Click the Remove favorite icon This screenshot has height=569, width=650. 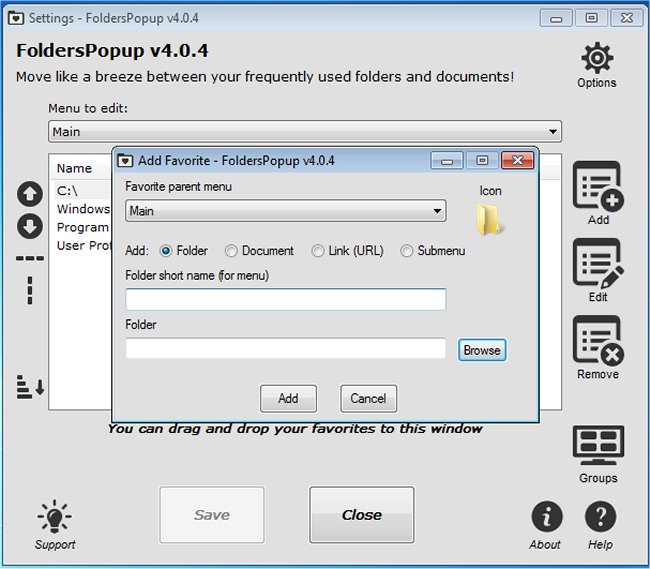pyautogui.click(x=598, y=341)
